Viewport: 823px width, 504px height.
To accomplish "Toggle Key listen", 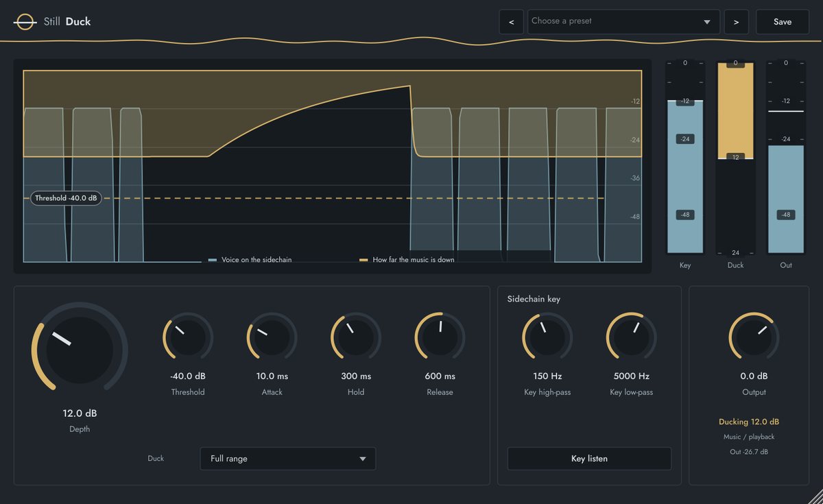I will [x=589, y=459].
